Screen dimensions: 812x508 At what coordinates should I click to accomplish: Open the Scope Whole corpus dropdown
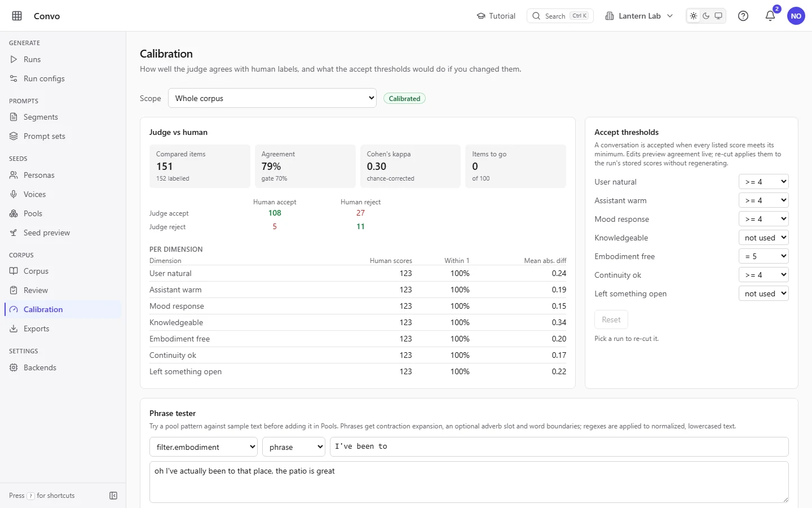point(272,98)
